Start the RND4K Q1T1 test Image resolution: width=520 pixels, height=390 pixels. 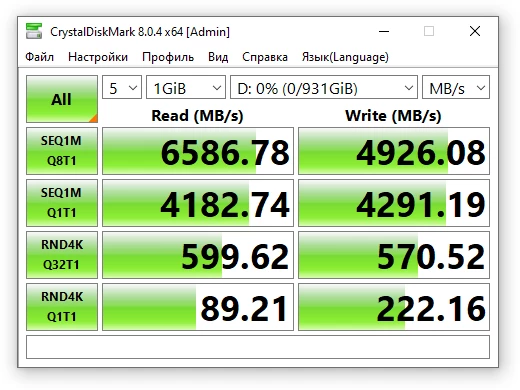(x=62, y=307)
